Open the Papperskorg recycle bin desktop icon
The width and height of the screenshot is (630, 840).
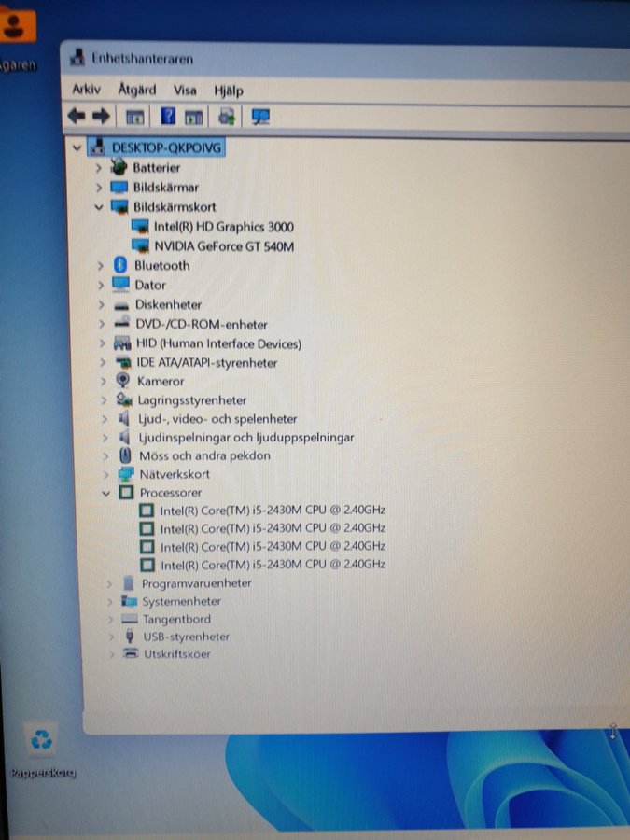tap(42, 743)
